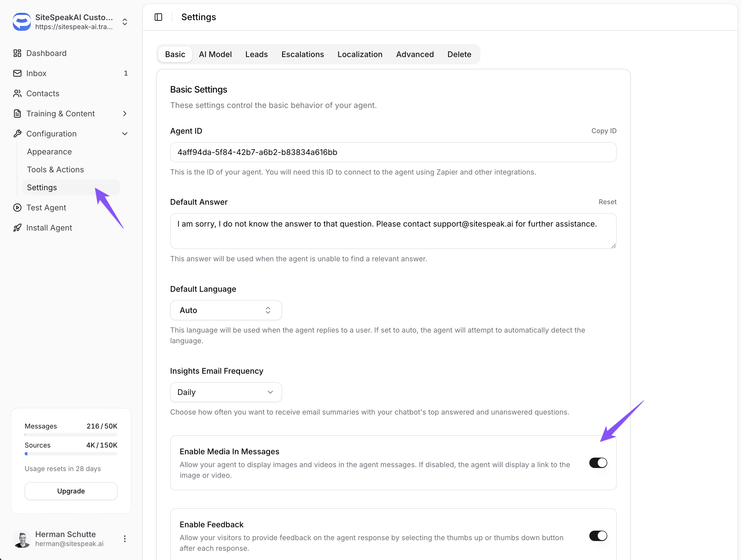
Task: Click the Messages usage progress bar
Action: click(x=71, y=435)
